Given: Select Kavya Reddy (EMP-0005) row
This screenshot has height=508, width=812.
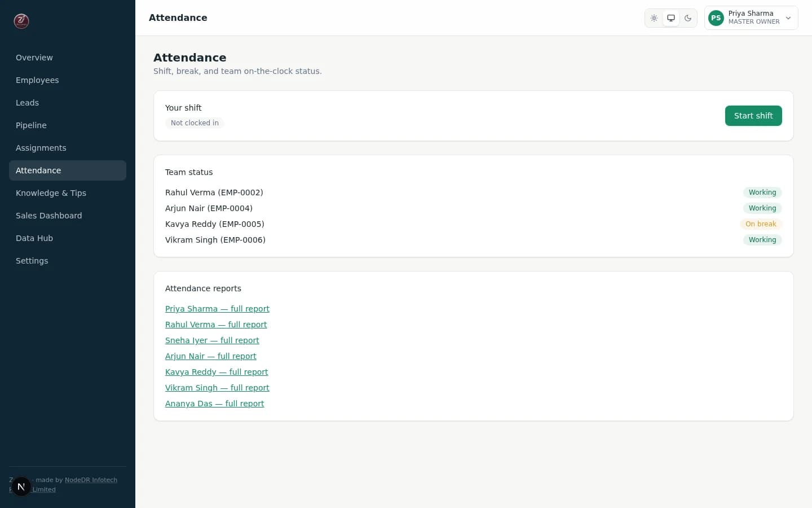Looking at the screenshot, I should 474,224.
